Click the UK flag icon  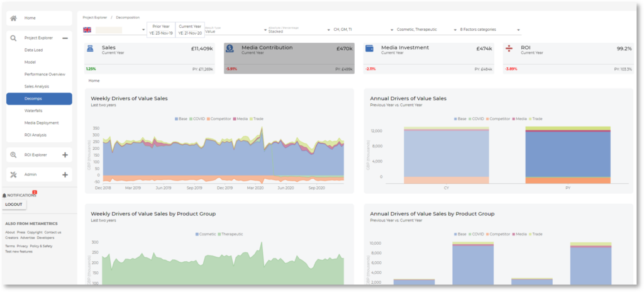pos(87,30)
